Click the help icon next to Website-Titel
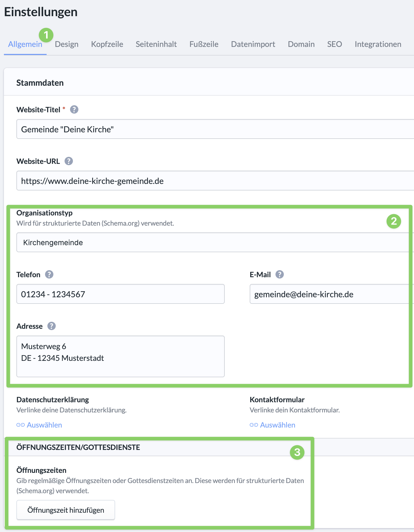The image size is (414, 532). (x=74, y=110)
